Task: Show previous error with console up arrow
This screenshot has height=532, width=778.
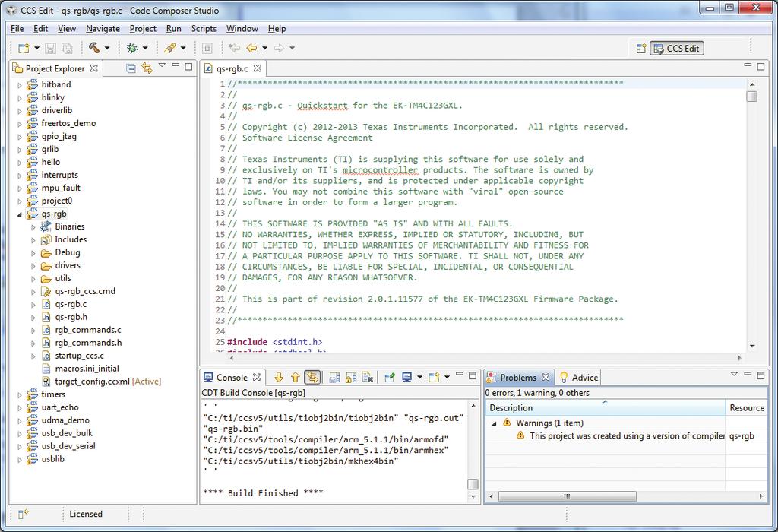Action: 296,378
